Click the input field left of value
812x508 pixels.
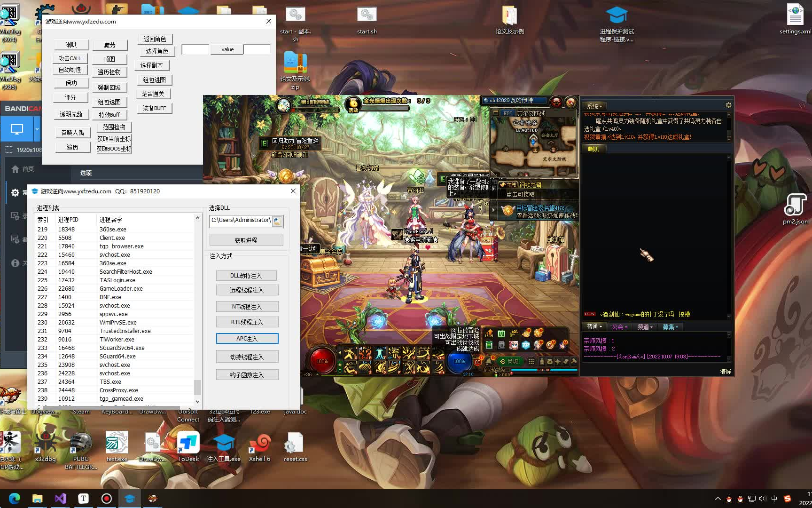(x=195, y=49)
